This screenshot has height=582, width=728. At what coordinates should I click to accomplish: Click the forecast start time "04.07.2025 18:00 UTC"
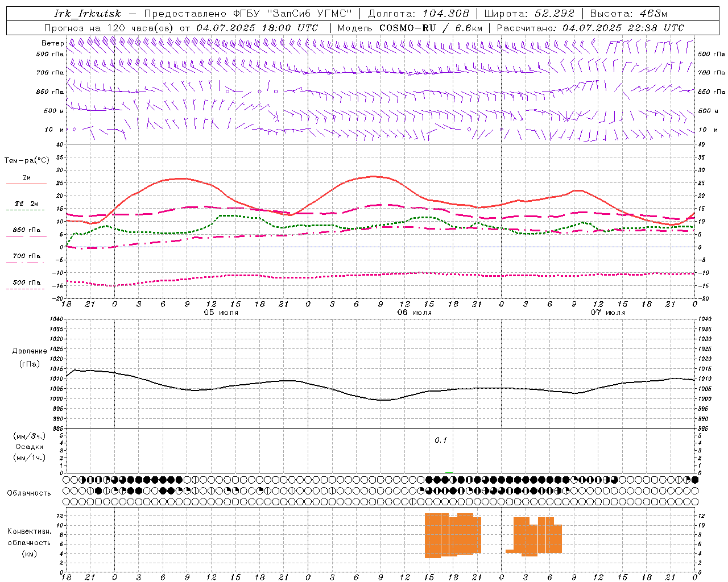click(x=257, y=28)
